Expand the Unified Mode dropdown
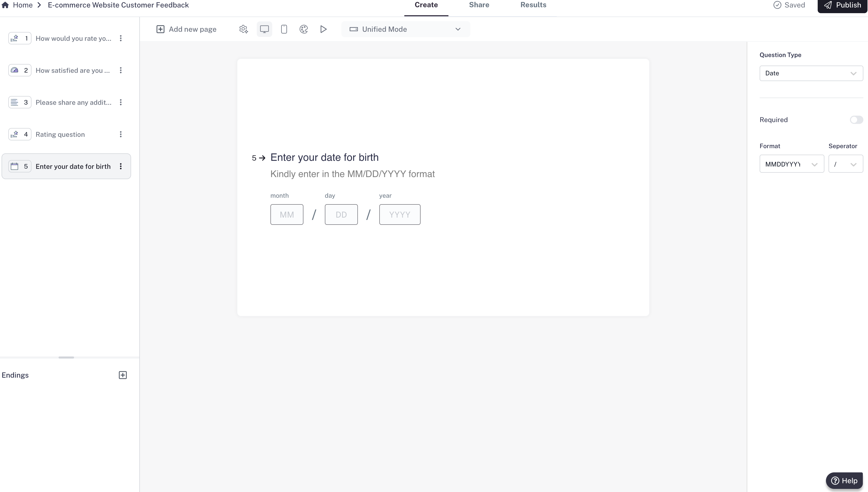The image size is (868, 492). coord(405,29)
